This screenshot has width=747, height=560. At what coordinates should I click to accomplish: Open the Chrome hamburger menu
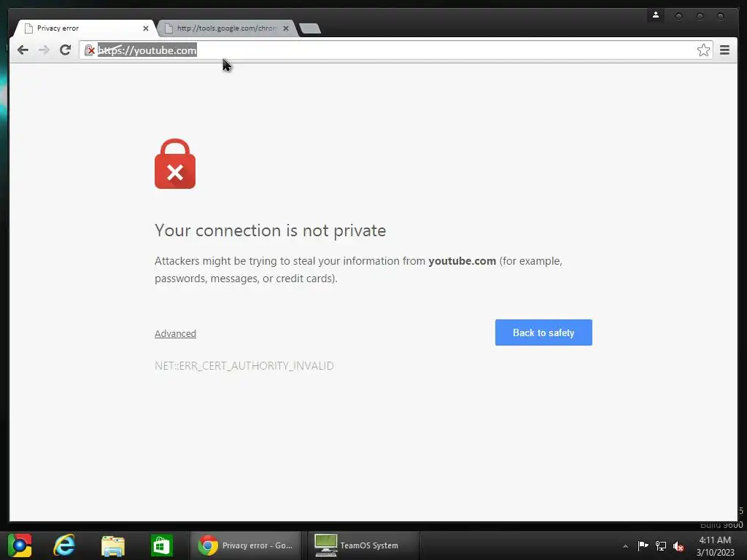click(x=724, y=50)
